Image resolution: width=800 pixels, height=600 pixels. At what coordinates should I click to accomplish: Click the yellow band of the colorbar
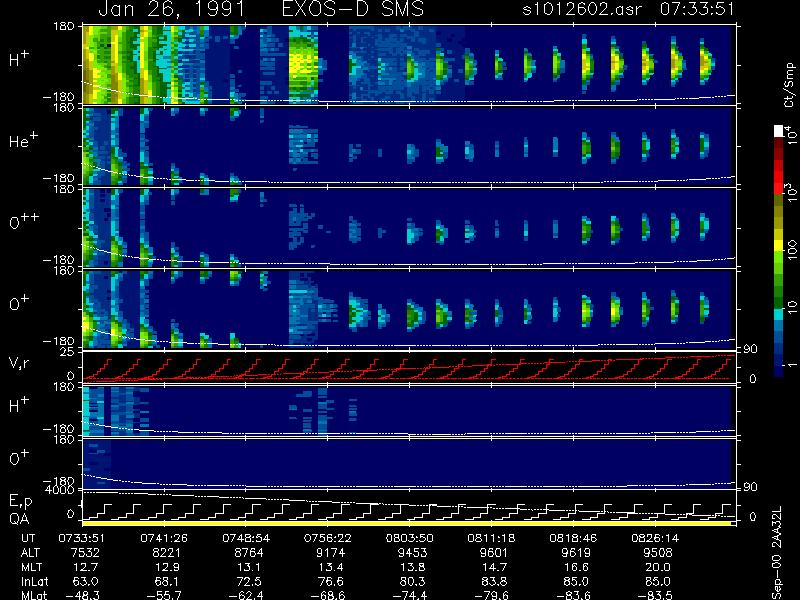tap(779, 247)
